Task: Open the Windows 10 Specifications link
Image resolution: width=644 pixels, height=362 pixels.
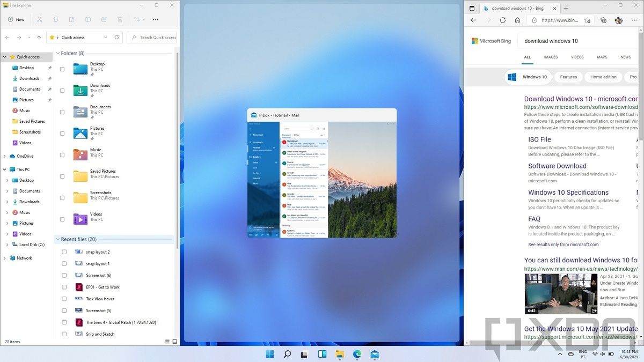Action: point(568,192)
